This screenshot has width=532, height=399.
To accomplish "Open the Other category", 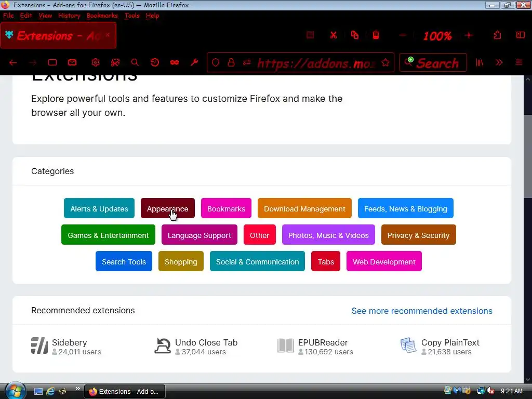I will 260,235.
